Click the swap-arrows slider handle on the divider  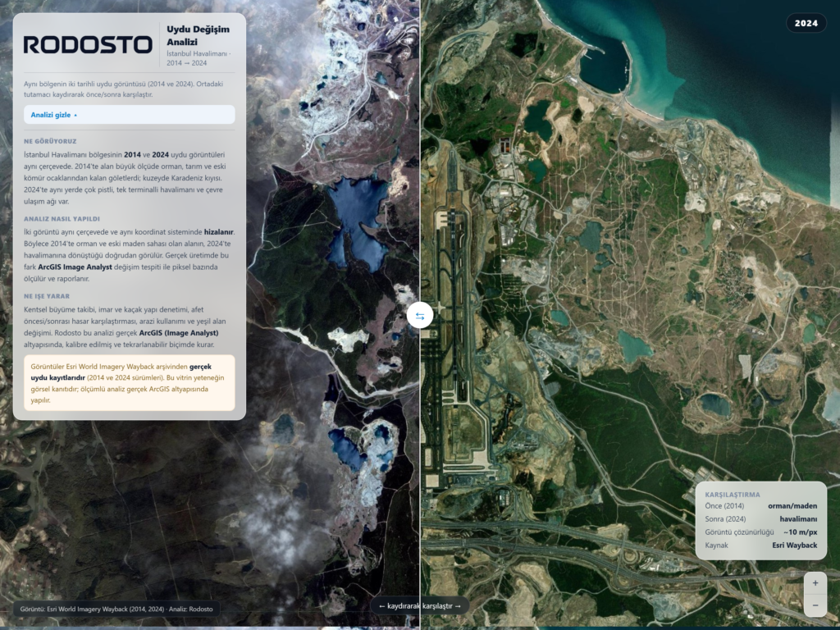point(420,316)
